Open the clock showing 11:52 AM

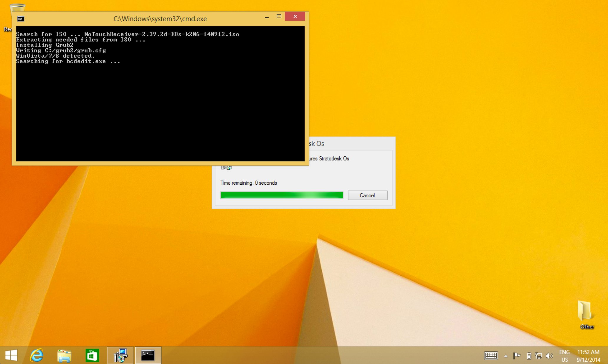588,356
